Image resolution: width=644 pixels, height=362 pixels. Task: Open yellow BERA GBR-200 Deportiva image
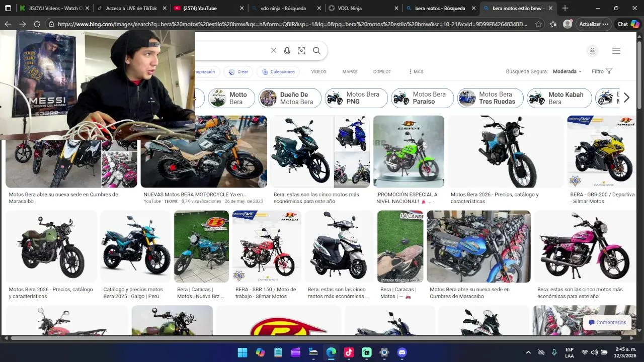tap(602, 151)
